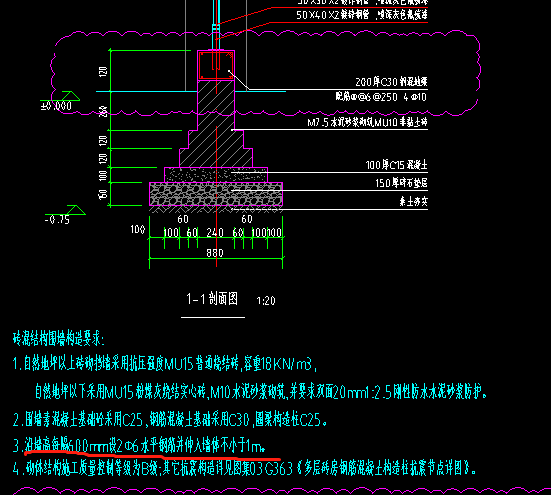Select the '260' vertical dimension text
The width and height of the screenshot is (551, 495).
point(103,112)
